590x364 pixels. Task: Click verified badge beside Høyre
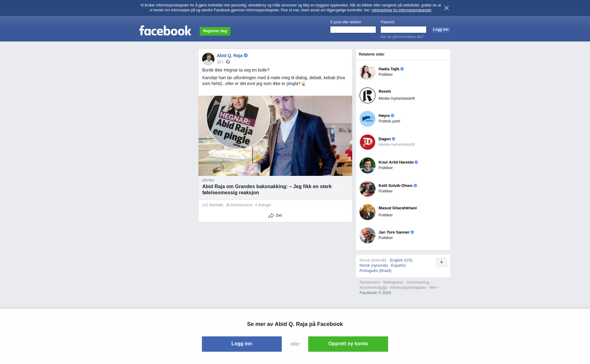pos(393,116)
